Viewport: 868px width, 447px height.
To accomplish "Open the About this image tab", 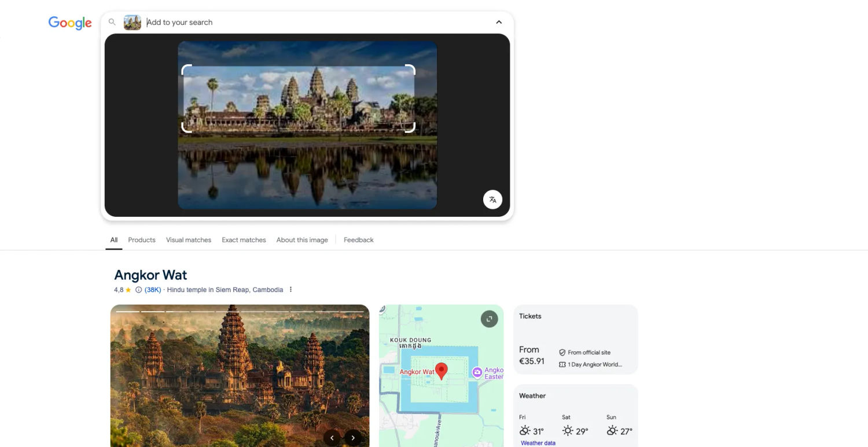I will point(302,240).
